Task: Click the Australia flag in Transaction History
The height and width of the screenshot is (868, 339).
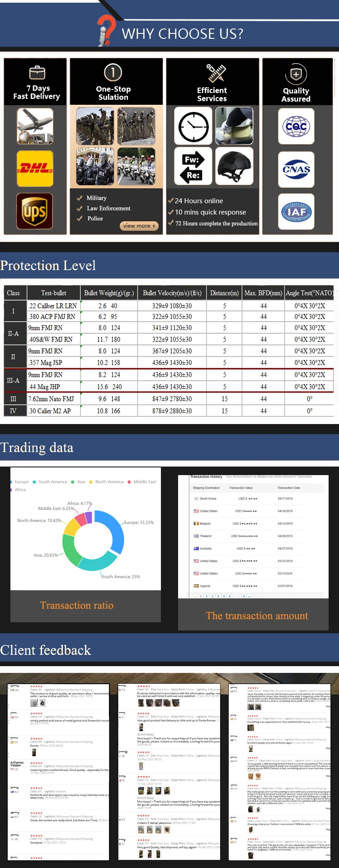Action: [x=196, y=548]
